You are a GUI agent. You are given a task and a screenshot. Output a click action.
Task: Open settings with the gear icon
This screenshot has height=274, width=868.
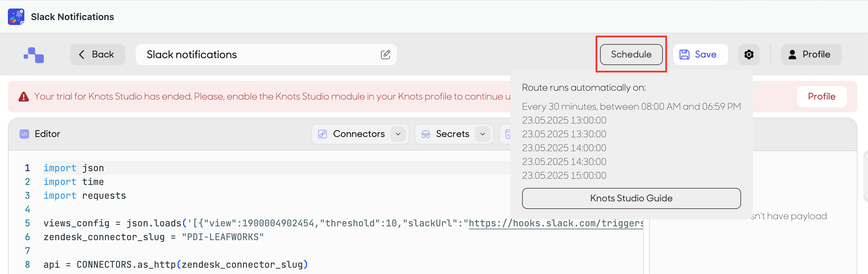point(748,55)
